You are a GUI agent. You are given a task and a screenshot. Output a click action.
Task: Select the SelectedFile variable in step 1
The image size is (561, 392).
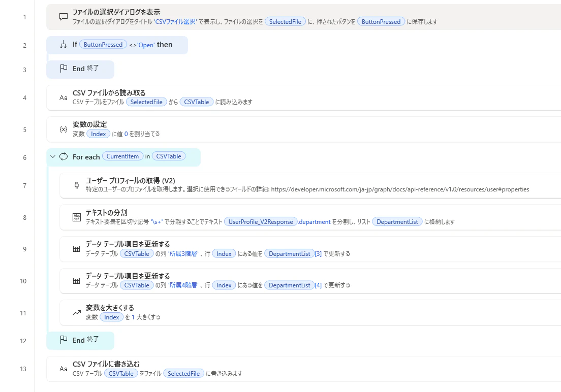tap(285, 21)
